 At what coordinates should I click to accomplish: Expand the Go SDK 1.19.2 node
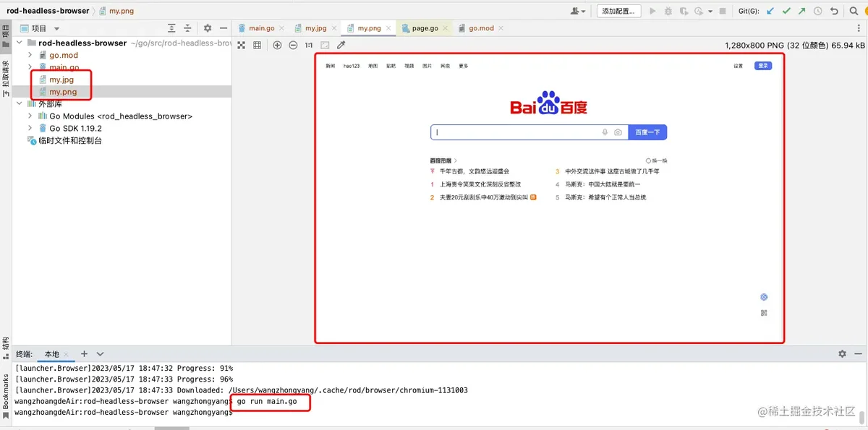tap(30, 129)
